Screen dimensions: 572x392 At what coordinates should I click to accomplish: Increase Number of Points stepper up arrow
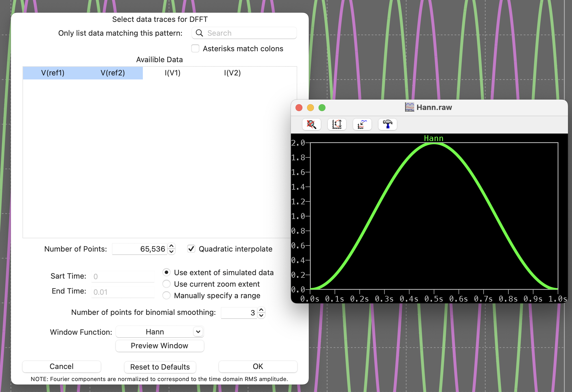(171, 246)
